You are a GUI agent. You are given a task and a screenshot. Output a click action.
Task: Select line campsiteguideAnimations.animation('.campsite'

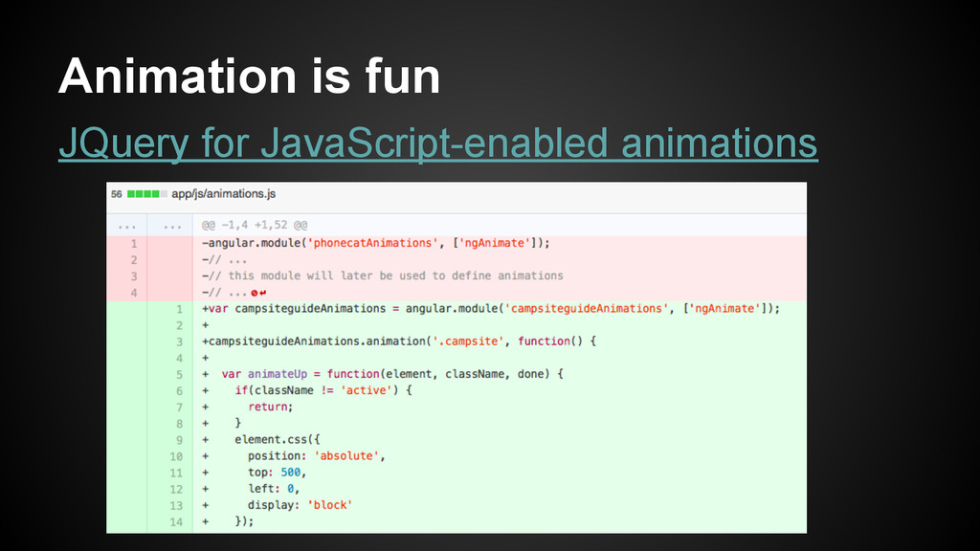(x=399, y=342)
